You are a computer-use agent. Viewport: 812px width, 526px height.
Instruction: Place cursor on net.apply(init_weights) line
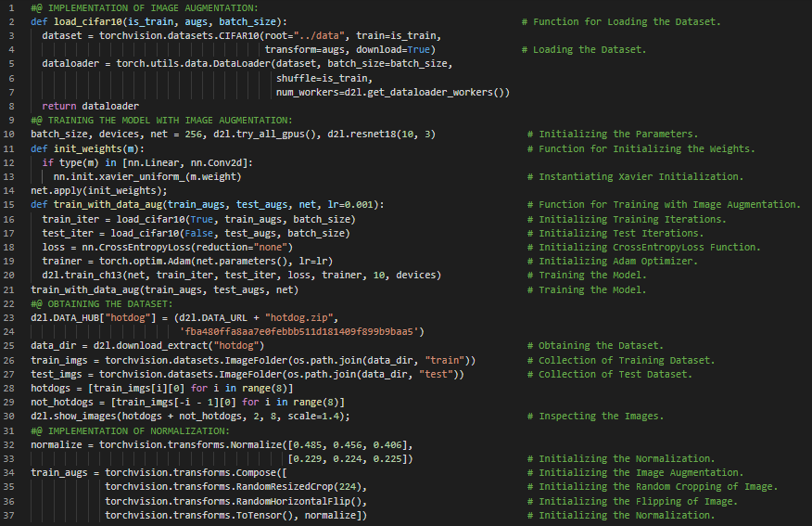[x=90, y=190]
